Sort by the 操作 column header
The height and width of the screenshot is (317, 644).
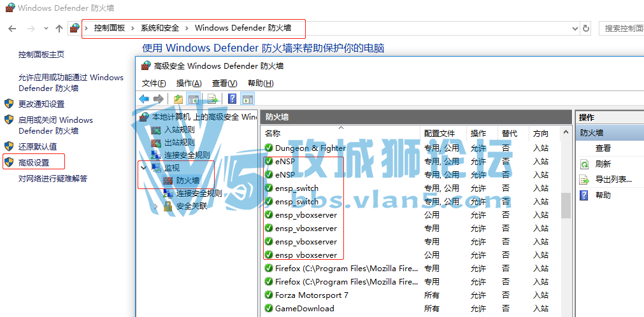point(483,134)
